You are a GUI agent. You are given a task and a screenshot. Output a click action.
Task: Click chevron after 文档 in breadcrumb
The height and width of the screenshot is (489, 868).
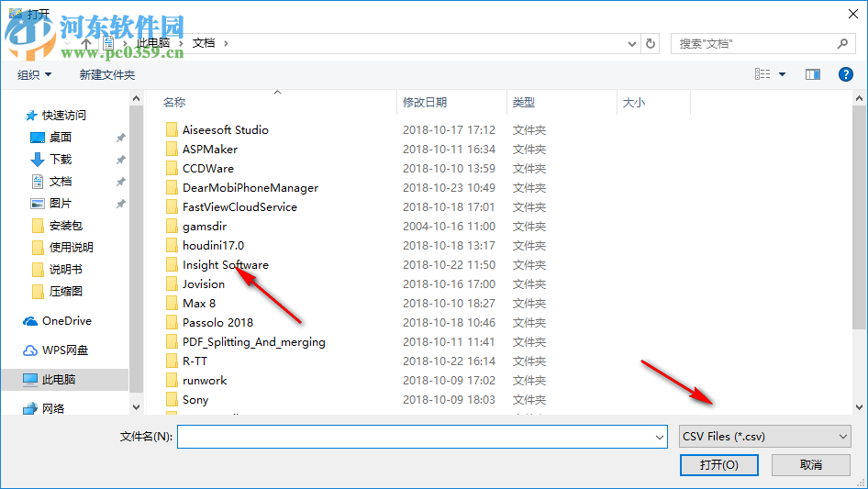(226, 43)
